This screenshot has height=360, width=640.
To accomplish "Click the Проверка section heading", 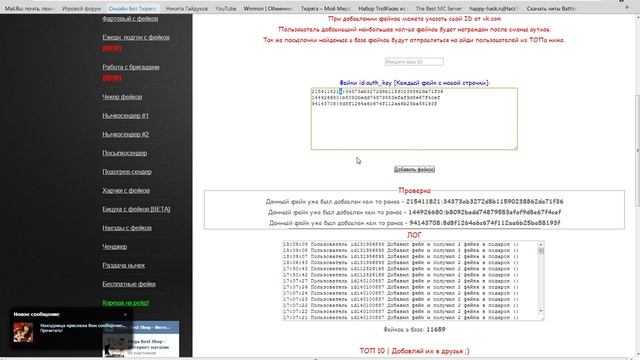I will click(x=414, y=191).
